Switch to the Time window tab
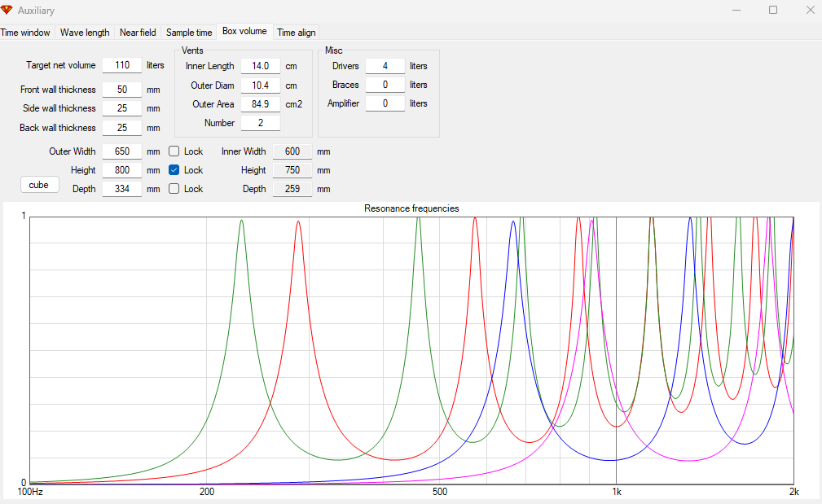 [25, 33]
